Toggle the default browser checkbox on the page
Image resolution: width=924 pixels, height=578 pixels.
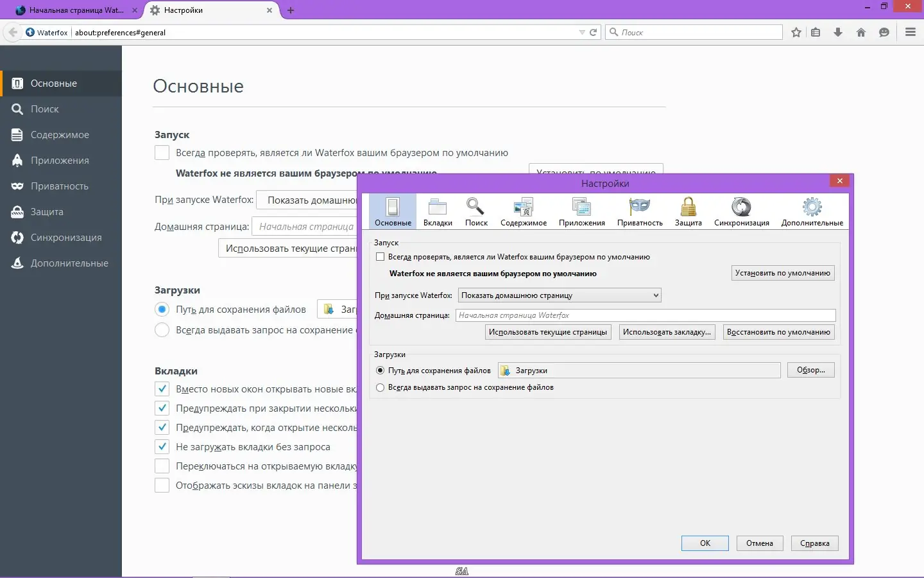[x=162, y=153]
